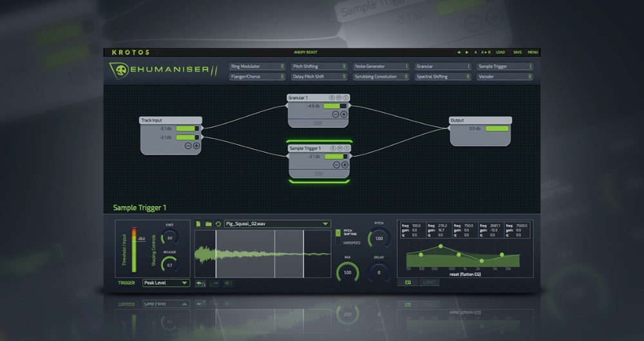The height and width of the screenshot is (341, 644).
Task: Toggle the speaker preview icon below waveform
Action: point(228,283)
